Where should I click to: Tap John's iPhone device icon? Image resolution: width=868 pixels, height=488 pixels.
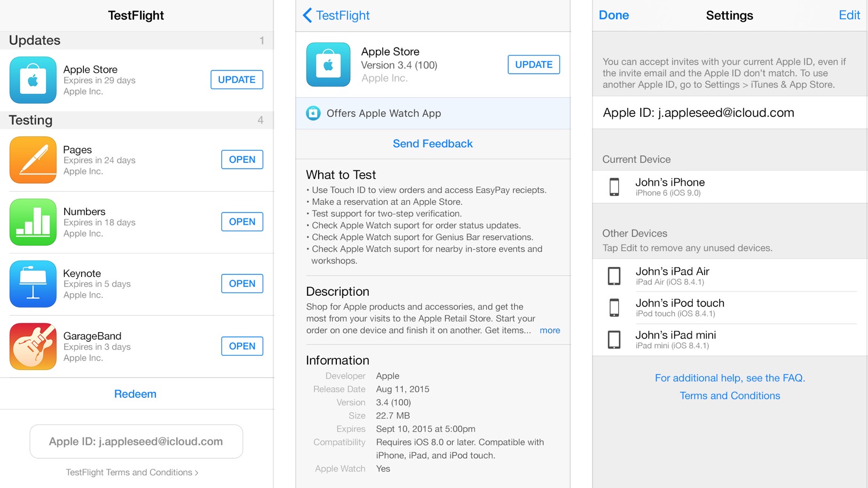[x=614, y=187]
